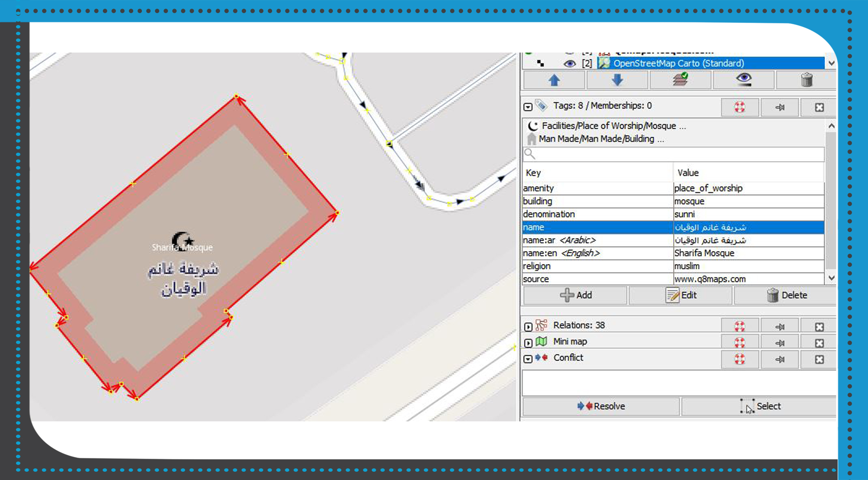This screenshot has height=480, width=868.
Task: Resolve the selected conflict
Action: [x=601, y=407]
